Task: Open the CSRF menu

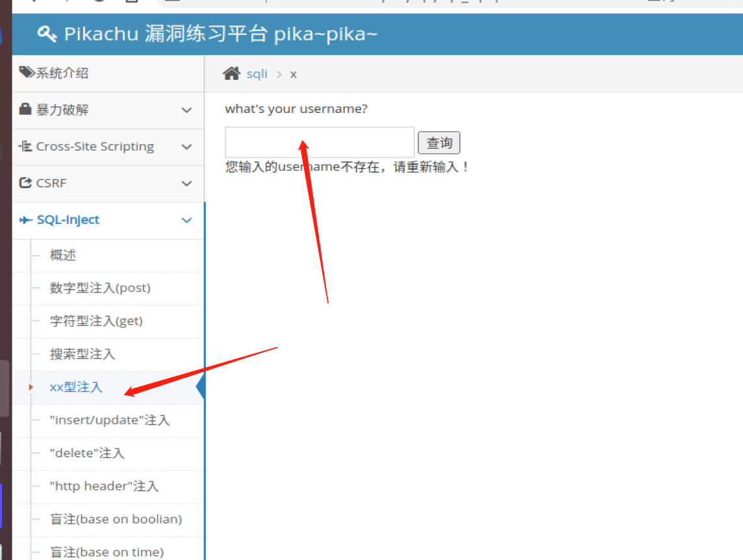Action: pyautogui.click(x=108, y=183)
